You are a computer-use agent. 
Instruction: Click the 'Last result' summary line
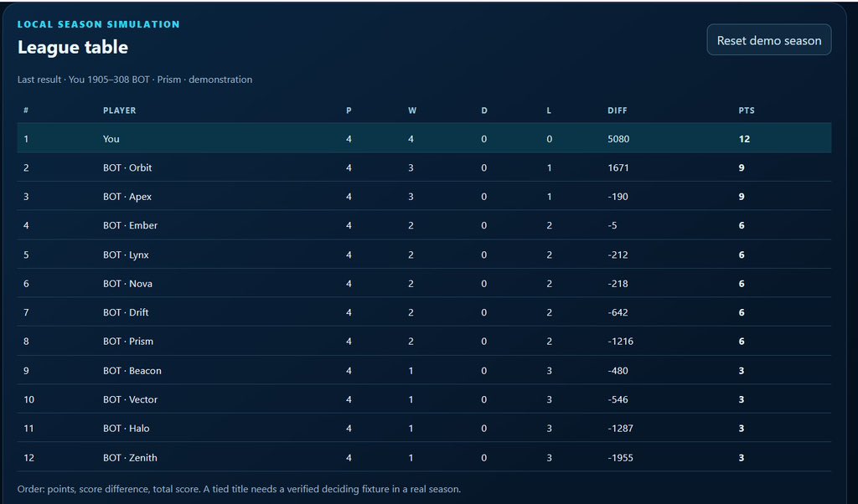pos(135,80)
